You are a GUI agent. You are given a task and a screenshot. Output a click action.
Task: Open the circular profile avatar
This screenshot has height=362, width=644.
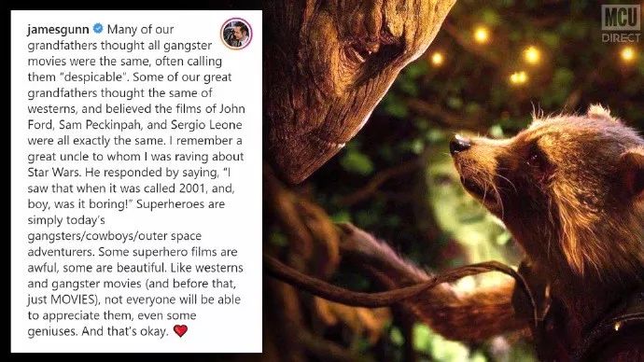point(236,34)
